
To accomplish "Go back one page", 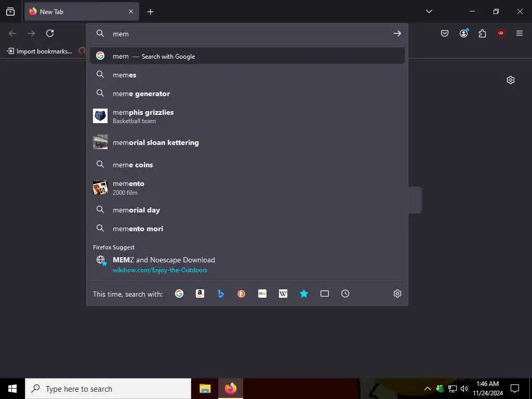I will [12, 33].
